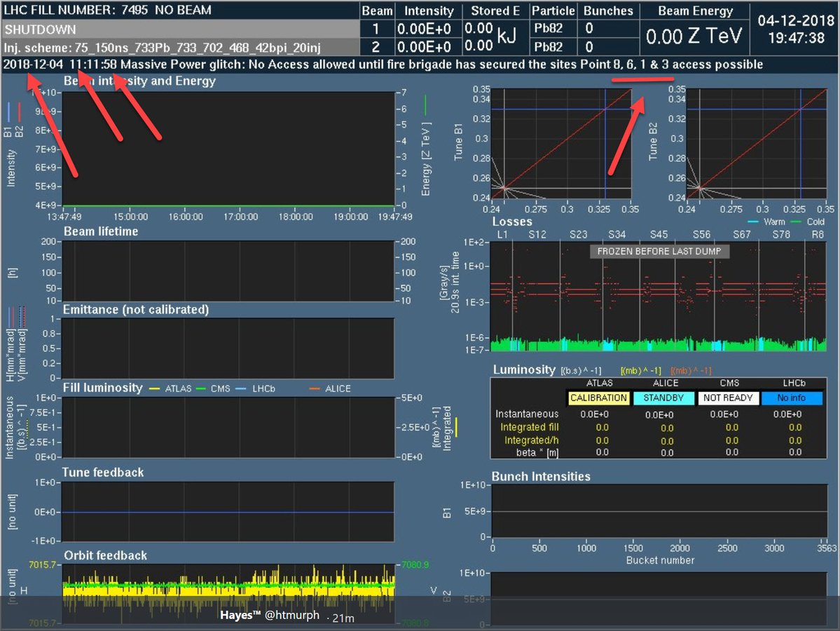Click the "Massive Power glitch" operator message
This screenshot has width=840, height=631.
click(383, 65)
